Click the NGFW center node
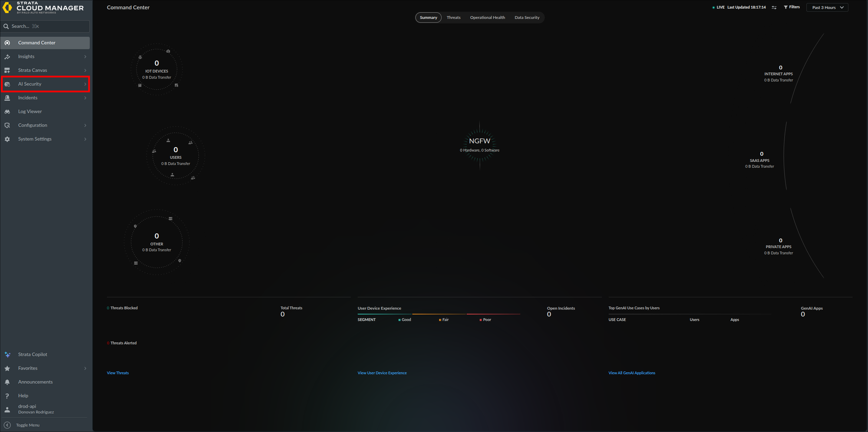The width and height of the screenshot is (868, 432). 479,145
